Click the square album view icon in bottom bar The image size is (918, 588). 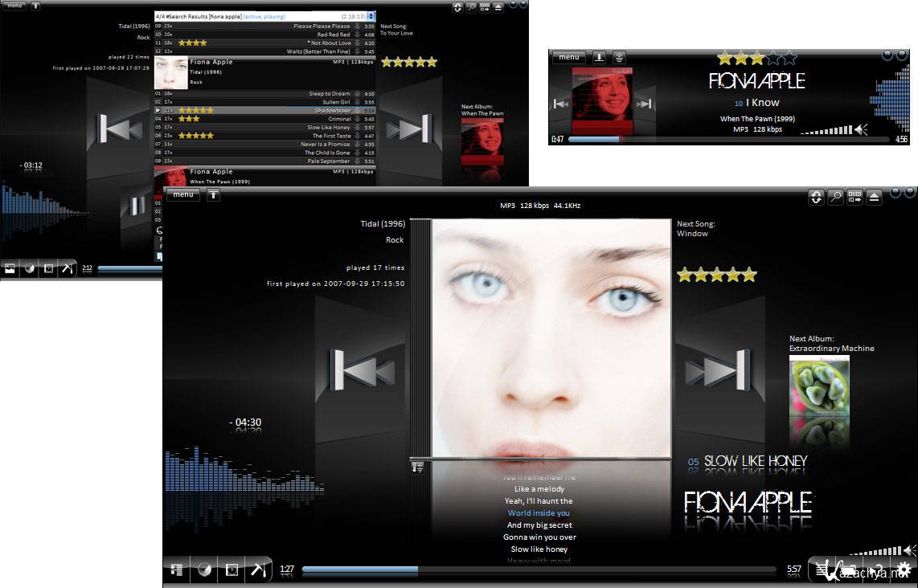pyautogui.click(x=232, y=570)
